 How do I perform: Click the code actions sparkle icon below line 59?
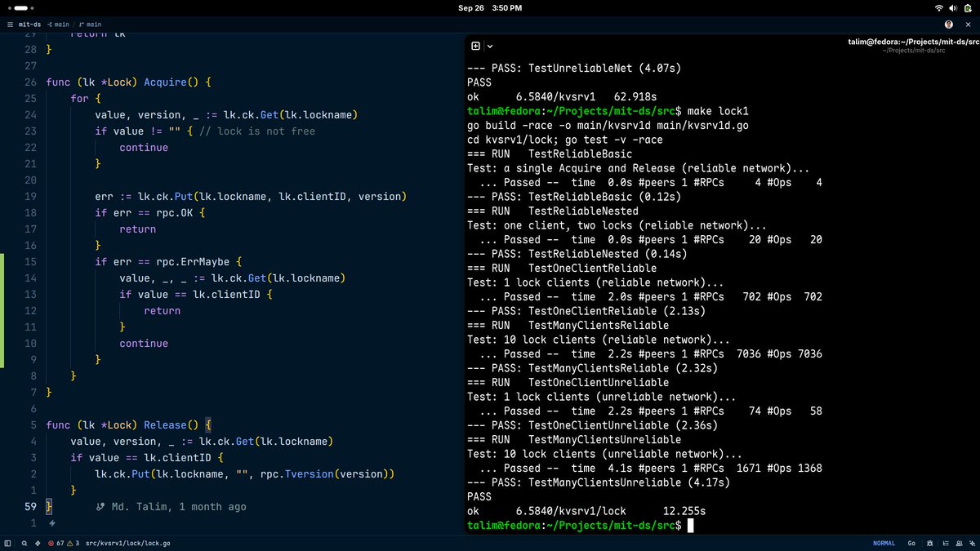tap(51, 523)
